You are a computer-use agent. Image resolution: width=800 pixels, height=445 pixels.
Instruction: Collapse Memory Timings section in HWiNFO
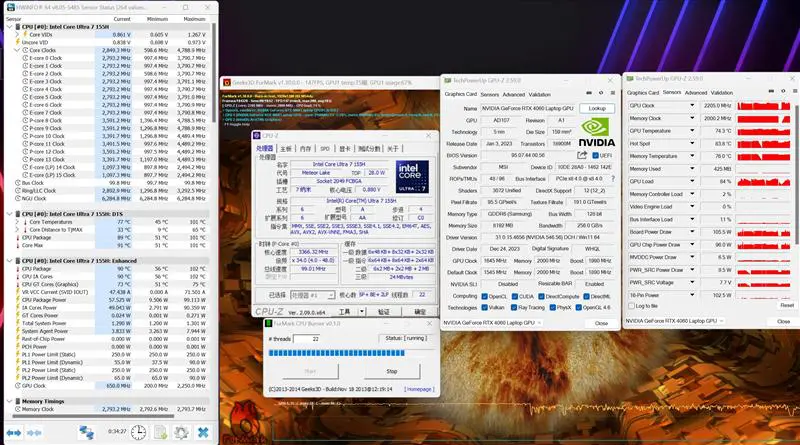click(x=9, y=402)
